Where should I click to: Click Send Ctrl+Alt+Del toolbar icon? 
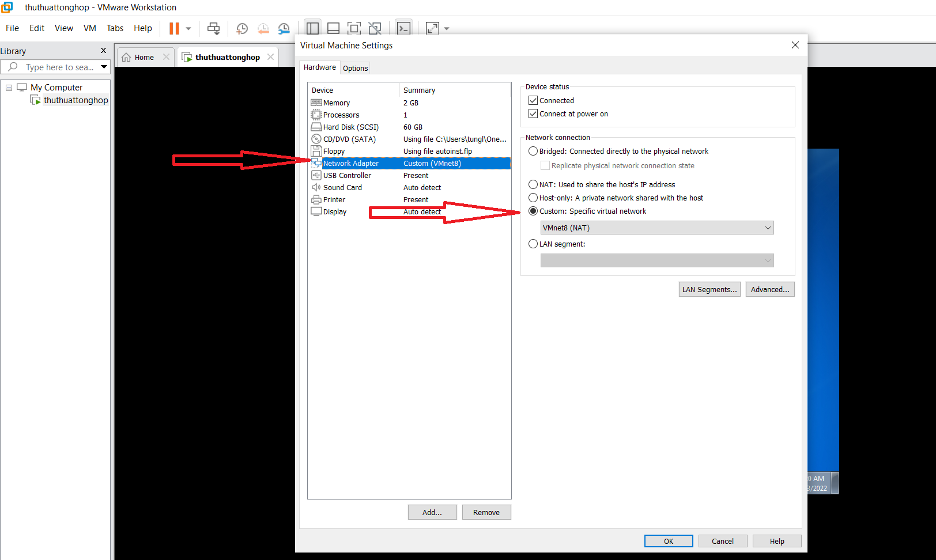(x=213, y=28)
